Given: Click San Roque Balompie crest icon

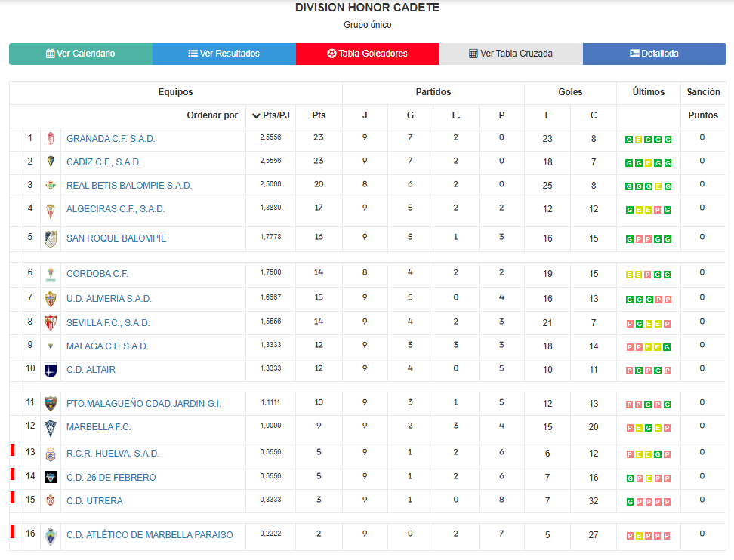Looking at the screenshot, I should click(51, 238).
